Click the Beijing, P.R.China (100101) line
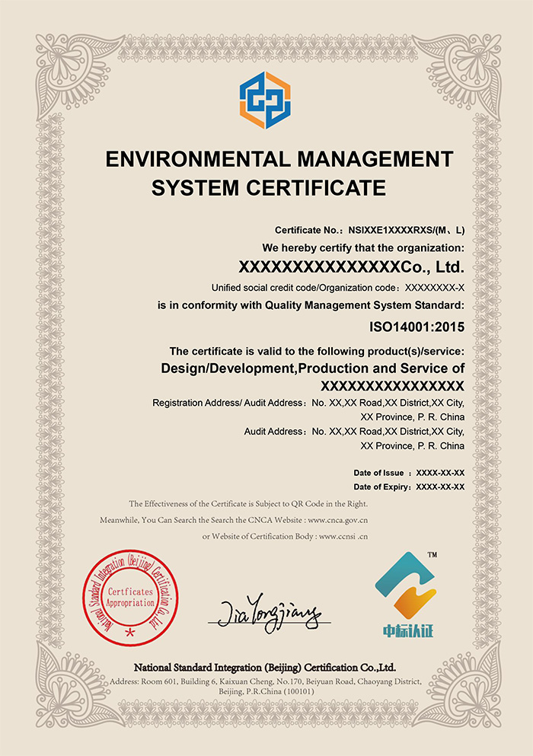 pos(266,692)
